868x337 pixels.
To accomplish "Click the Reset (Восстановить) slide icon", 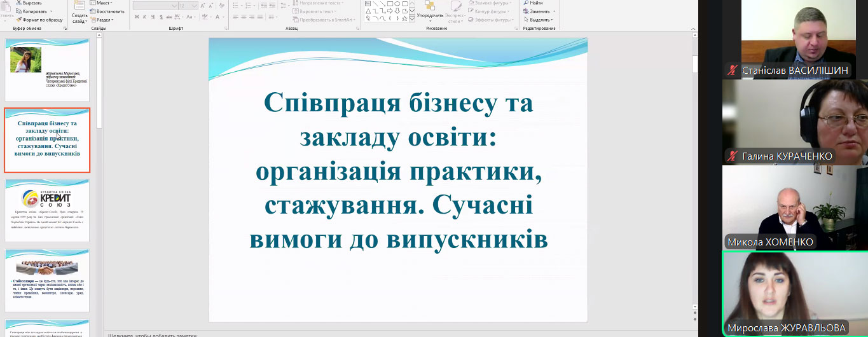I will [x=92, y=11].
